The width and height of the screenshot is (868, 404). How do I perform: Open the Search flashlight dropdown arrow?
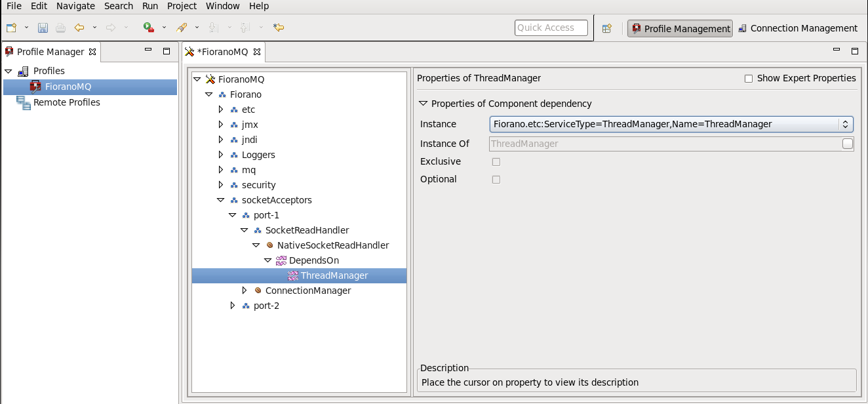click(197, 28)
